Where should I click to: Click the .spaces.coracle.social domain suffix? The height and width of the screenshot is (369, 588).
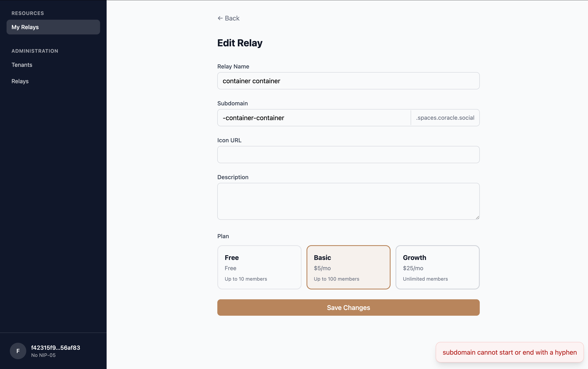pyautogui.click(x=445, y=118)
